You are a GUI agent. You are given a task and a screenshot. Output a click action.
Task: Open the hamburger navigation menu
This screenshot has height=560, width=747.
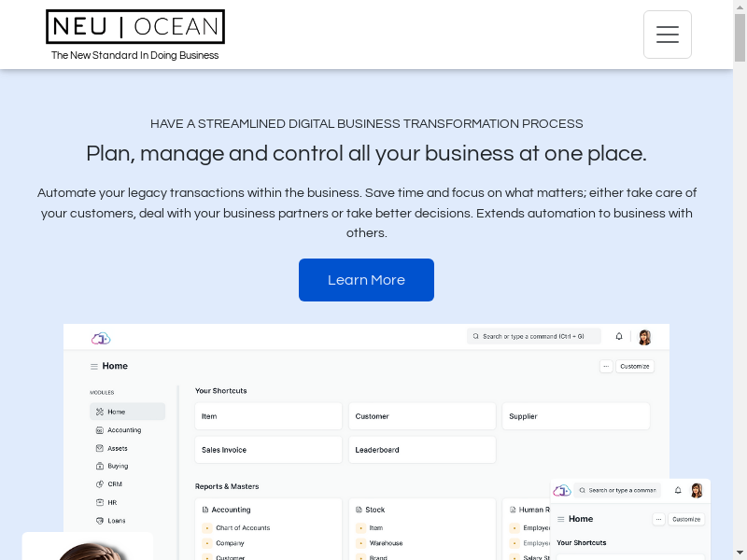coord(667,35)
